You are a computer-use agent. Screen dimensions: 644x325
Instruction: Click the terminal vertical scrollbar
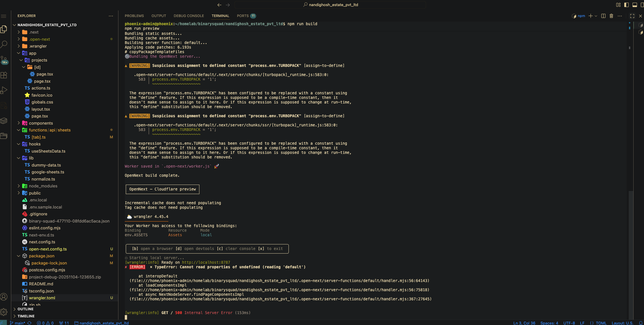pyautogui.click(x=631, y=254)
